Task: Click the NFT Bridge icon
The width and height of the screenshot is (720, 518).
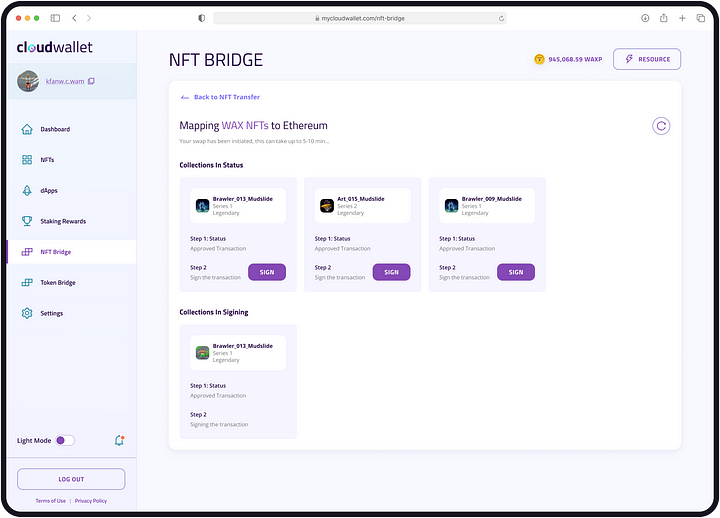Action: pyautogui.click(x=27, y=252)
